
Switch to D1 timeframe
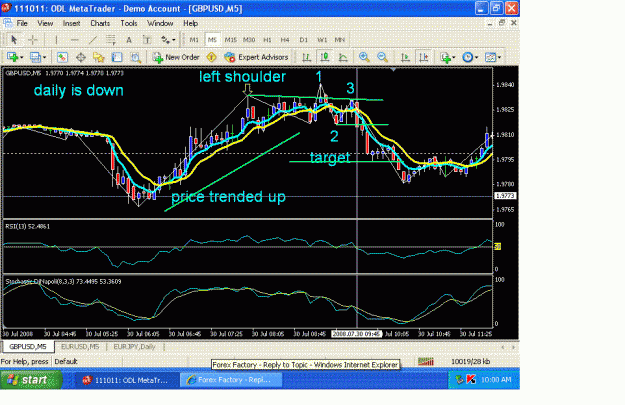tap(304, 40)
